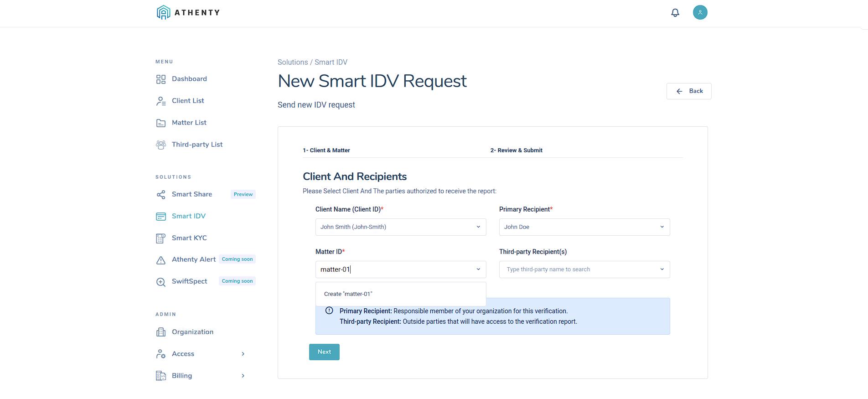Open Matter List in sidebar
The width and height of the screenshot is (868, 399).
[189, 123]
